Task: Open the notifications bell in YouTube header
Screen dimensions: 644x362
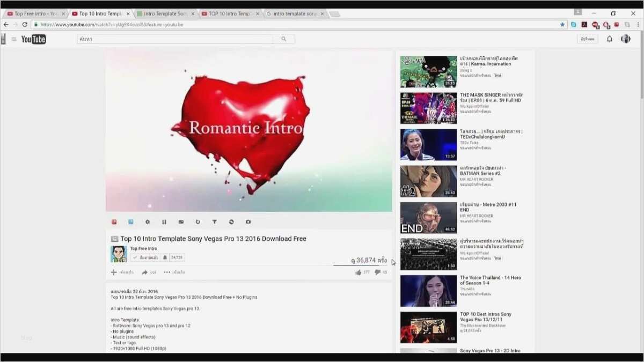Action: click(609, 39)
